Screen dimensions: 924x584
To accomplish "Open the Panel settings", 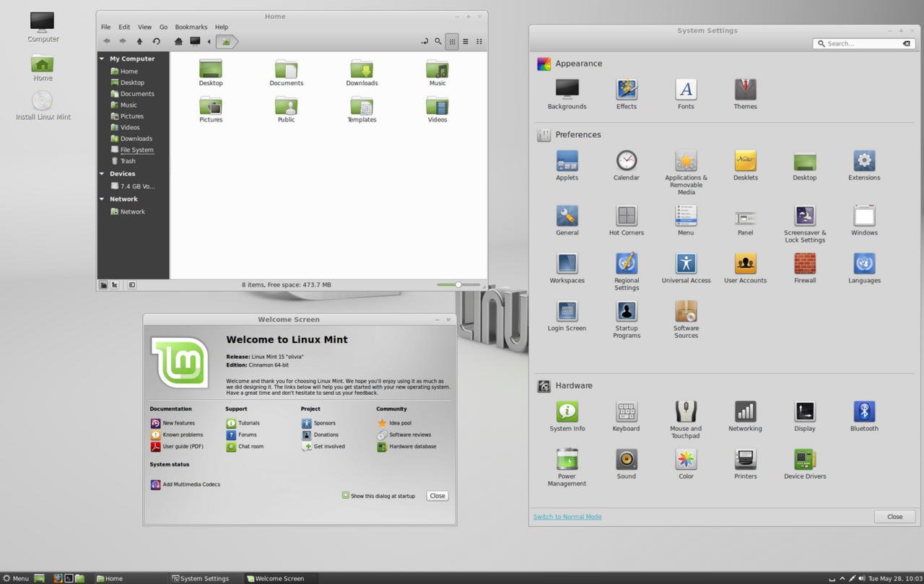I will point(745,220).
